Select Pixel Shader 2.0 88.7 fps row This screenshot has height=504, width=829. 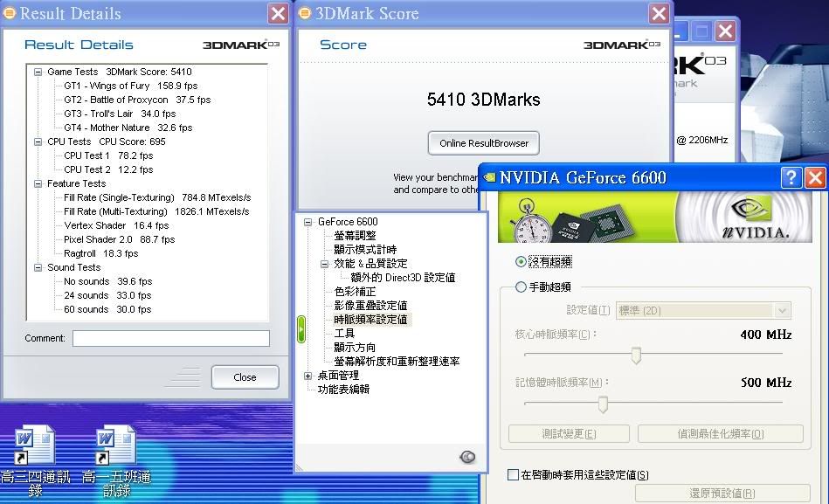coord(120,239)
